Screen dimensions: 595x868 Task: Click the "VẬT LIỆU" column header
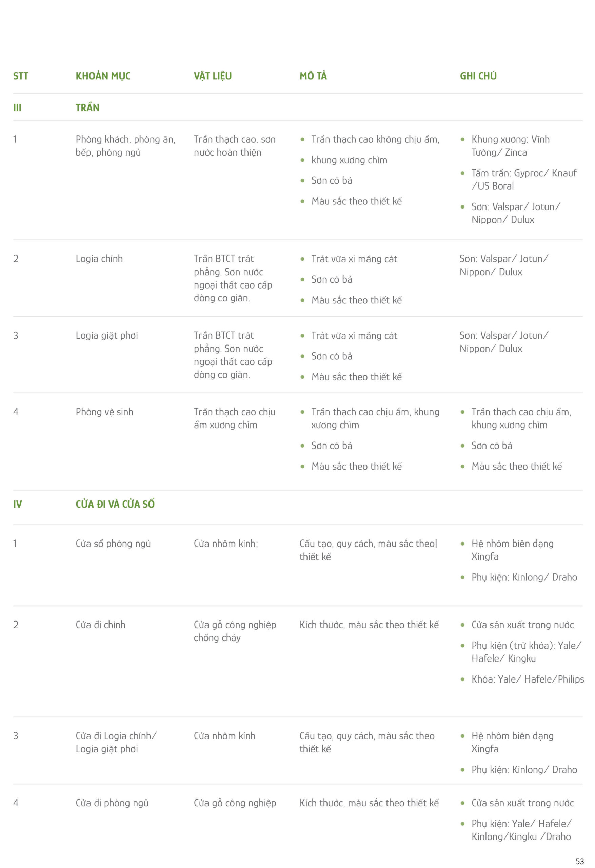213,76
